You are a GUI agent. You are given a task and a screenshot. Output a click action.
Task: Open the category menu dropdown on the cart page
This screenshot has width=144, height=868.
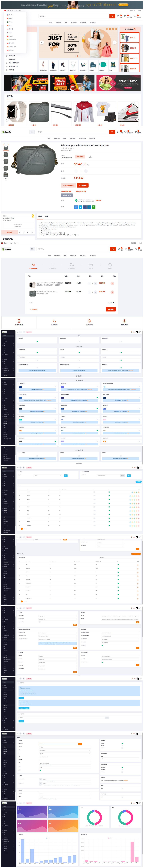click(32, 249)
